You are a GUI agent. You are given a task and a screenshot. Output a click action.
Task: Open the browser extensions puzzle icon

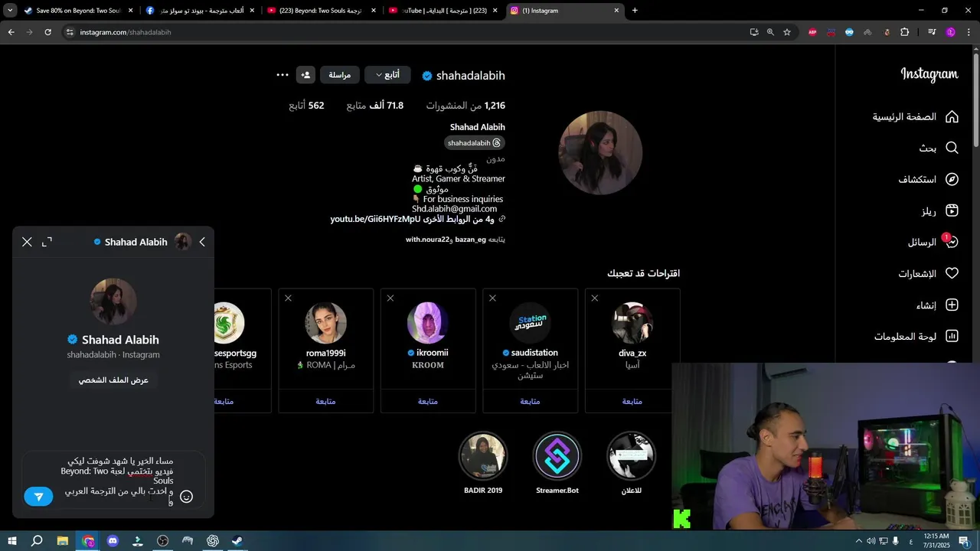(905, 32)
